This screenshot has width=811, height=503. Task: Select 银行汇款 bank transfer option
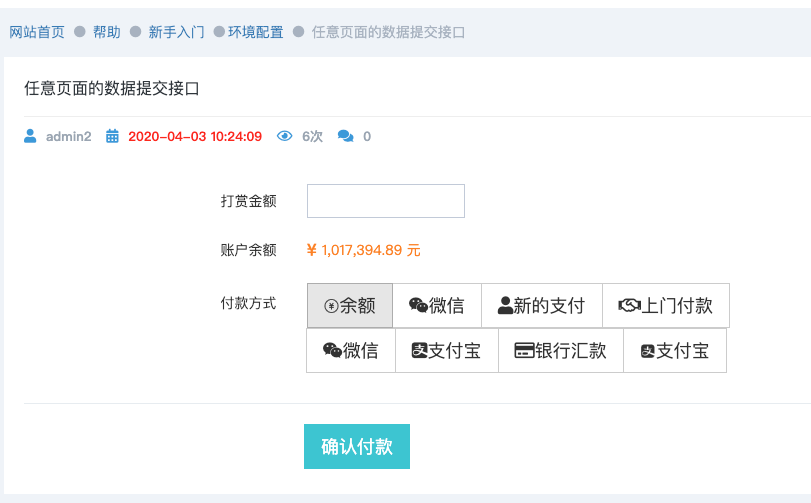[x=561, y=350]
